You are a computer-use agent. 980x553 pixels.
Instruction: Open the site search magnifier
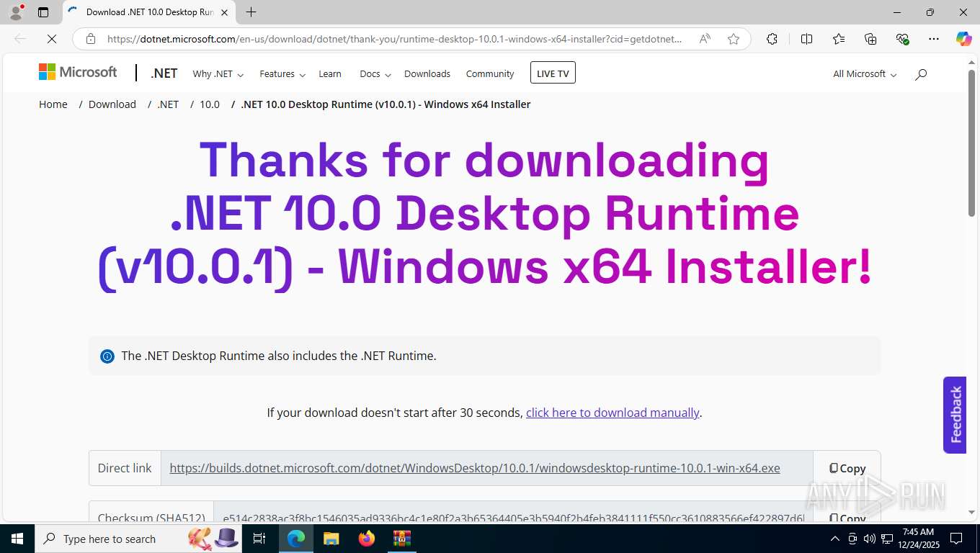coord(921,73)
